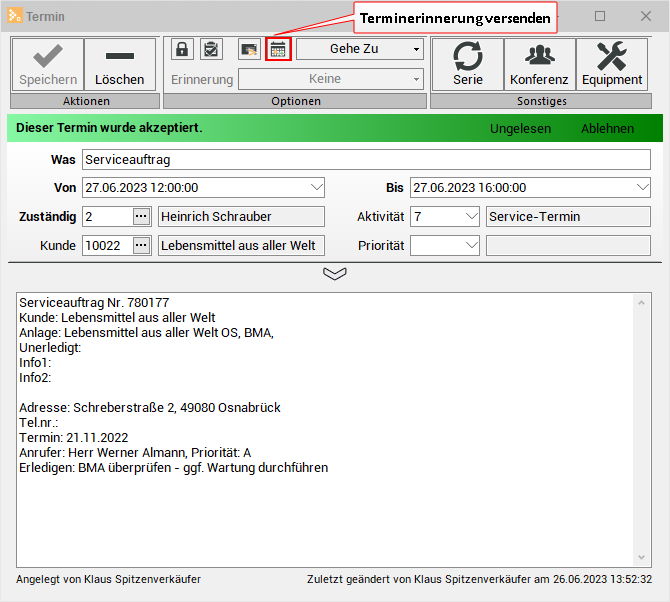Click the notes scrollbar down arrow
The height and width of the screenshot is (602, 670).
pos(641,558)
